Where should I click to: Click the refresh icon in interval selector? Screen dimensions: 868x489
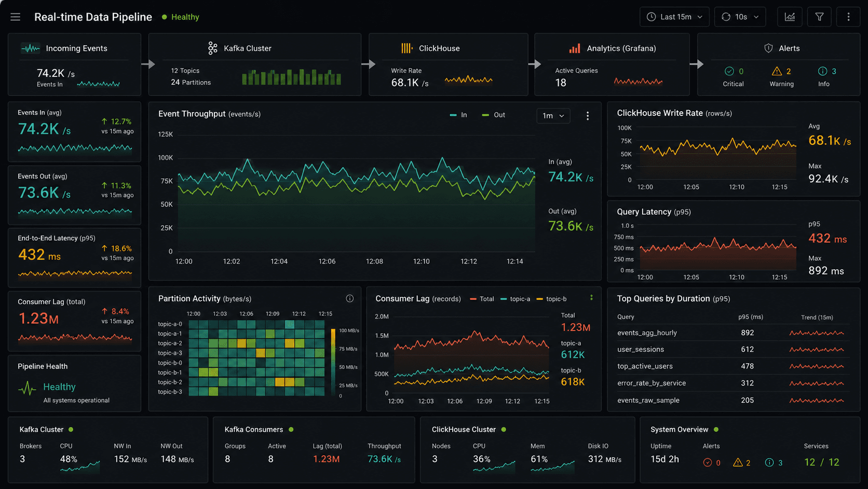[726, 17]
